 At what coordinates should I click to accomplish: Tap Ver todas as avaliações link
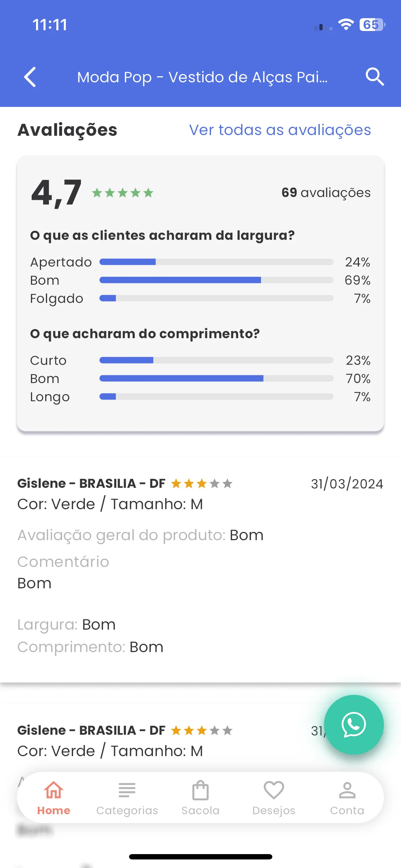[x=280, y=130]
